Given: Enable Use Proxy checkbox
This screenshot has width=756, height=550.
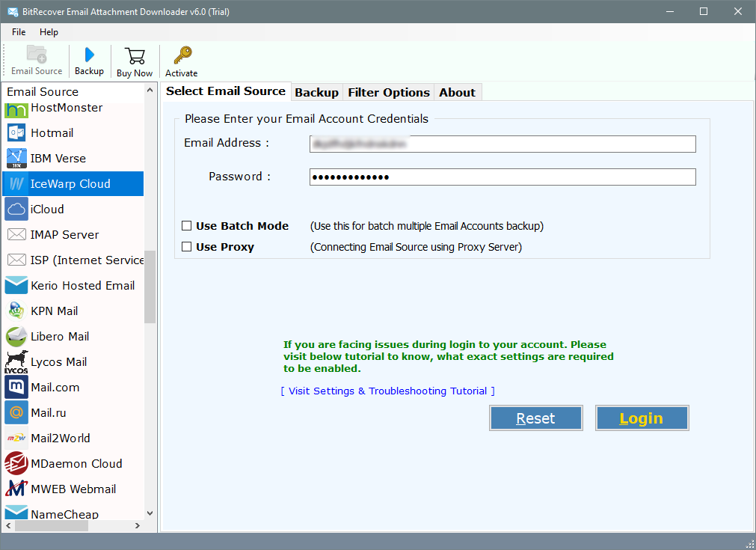Looking at the screenshot, I should [187, 246].
